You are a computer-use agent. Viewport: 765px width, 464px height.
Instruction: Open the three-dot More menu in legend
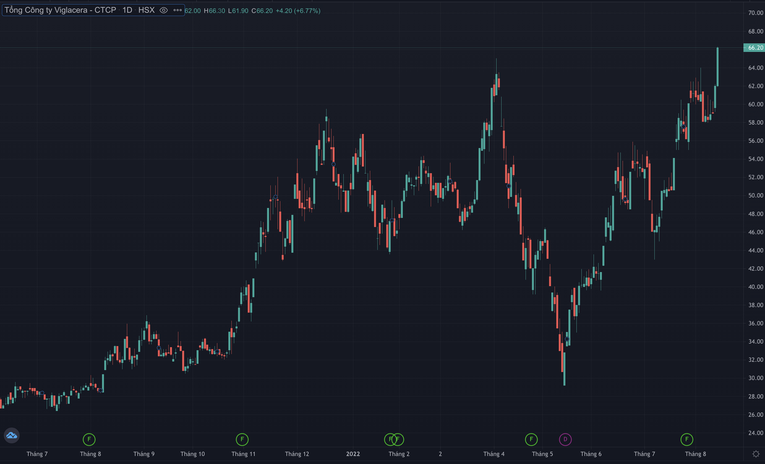point(177,9)
